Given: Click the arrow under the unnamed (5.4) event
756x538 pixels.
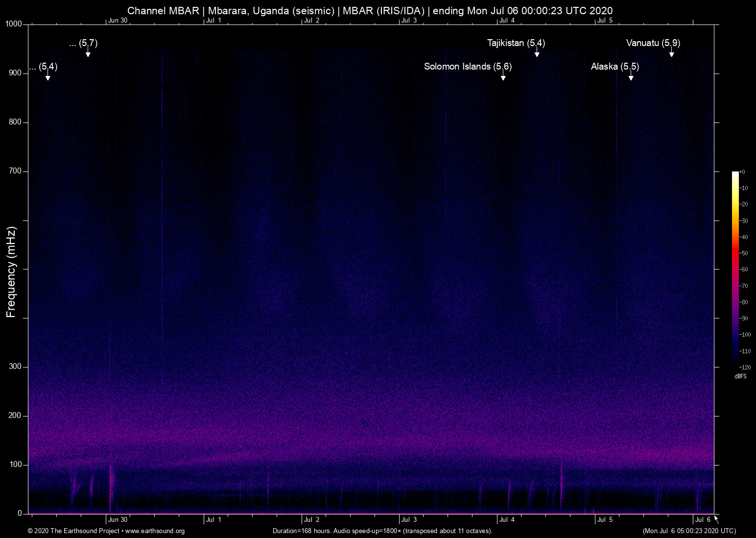Looking at the screenshot, I should tap(47, 77).
